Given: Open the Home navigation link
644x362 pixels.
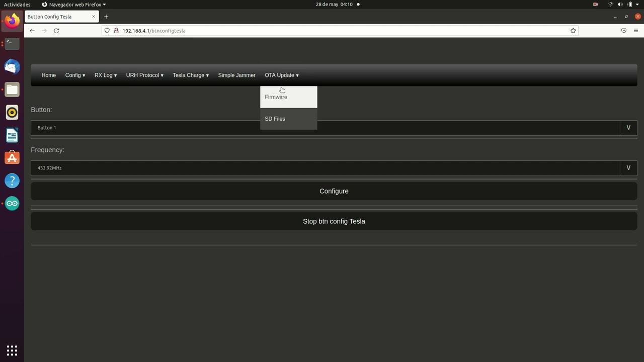Looking at the screenshot, I should [x=49, y=75].
